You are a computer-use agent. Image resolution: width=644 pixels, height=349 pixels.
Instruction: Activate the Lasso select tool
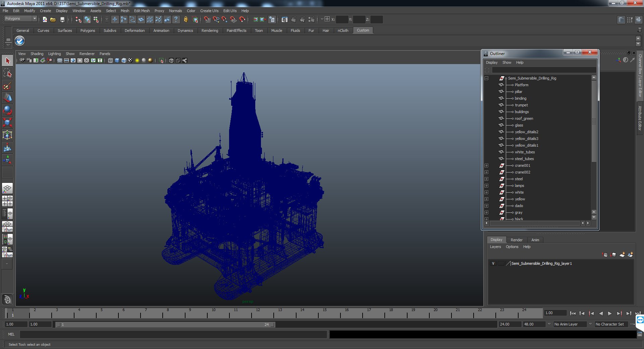tap(7, 73)
